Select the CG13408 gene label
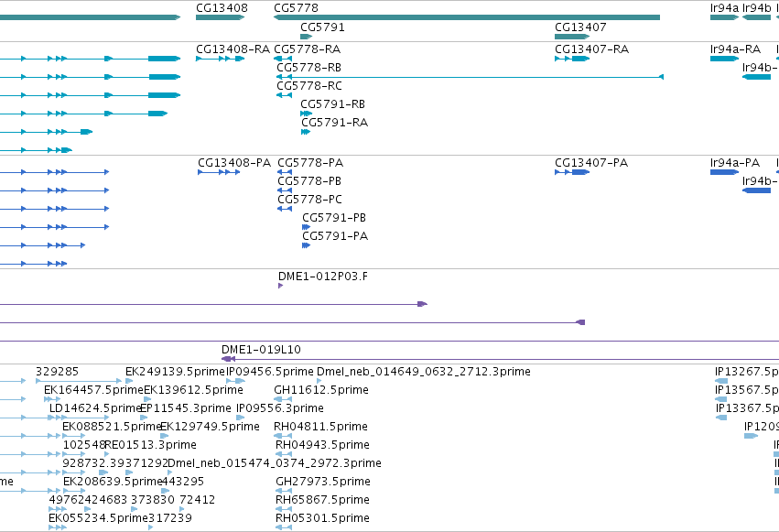779x532 pixels. [x=222, y=8]
